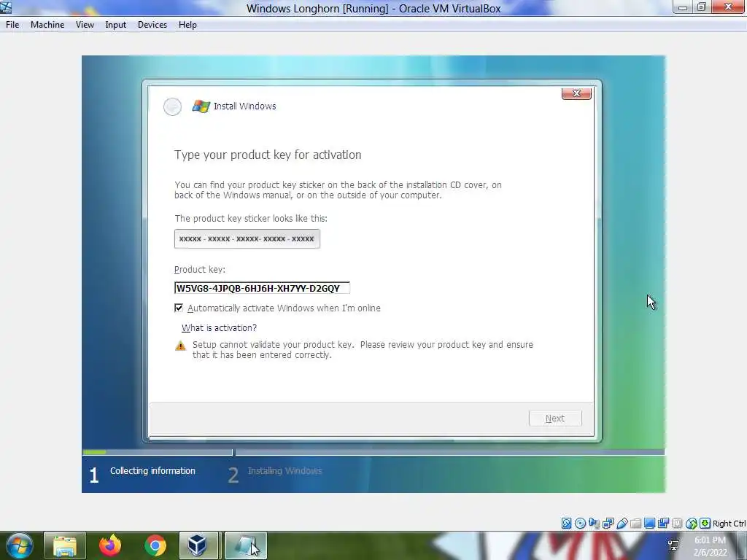Click the video recording indicator

pos(663,524)
